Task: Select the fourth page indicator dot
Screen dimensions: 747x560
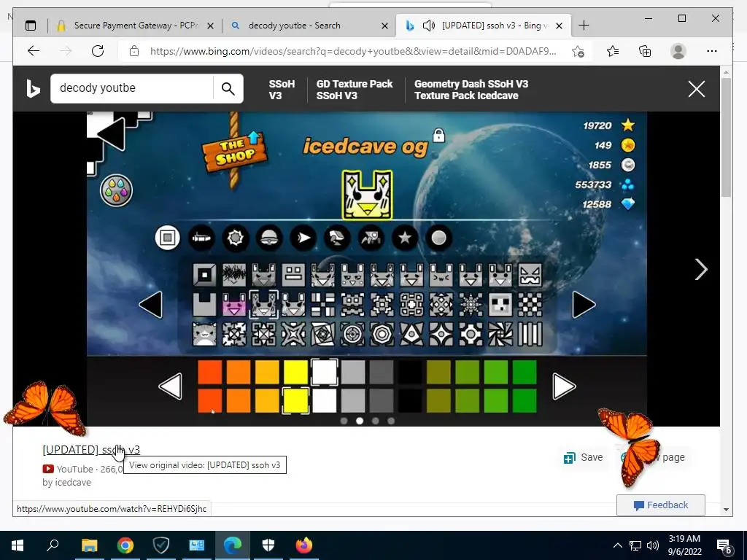Action: 391,421
